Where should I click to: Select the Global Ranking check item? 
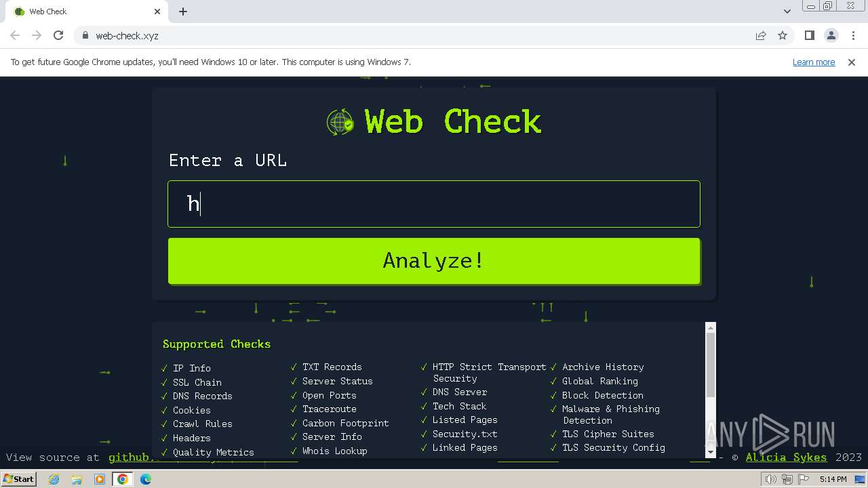[x=600, y=381]
